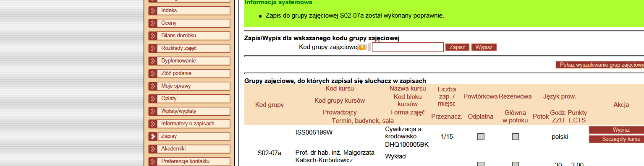
Task: Open the Oceny section
Action: (x=194, y=23)
